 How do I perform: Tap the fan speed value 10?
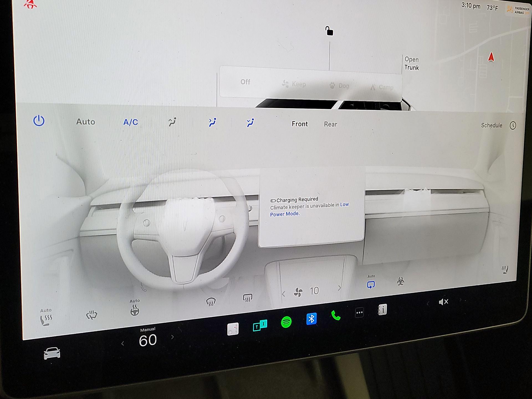click(x=314, y=291)
